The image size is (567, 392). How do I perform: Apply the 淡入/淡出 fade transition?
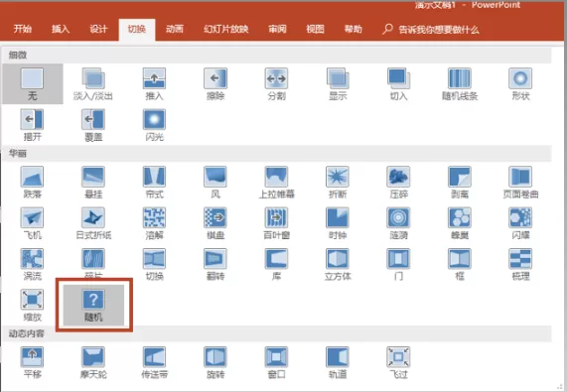click(x=93, y=83)
